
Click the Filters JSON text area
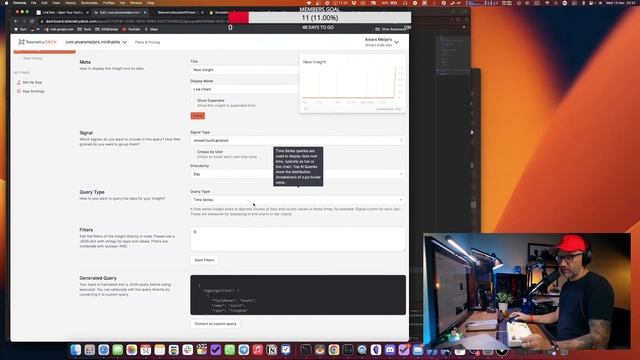tap(298, 239)
